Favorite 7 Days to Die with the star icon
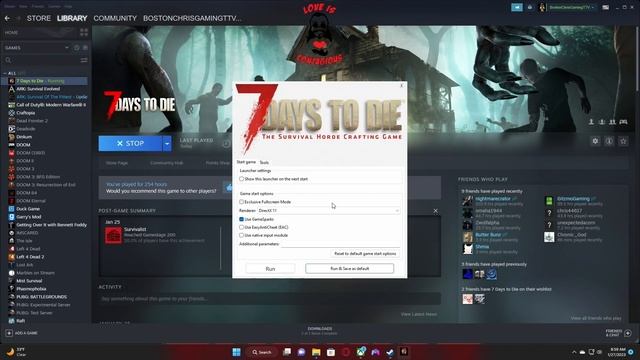Viewport: 640px width, 360px height. (623, 141)
